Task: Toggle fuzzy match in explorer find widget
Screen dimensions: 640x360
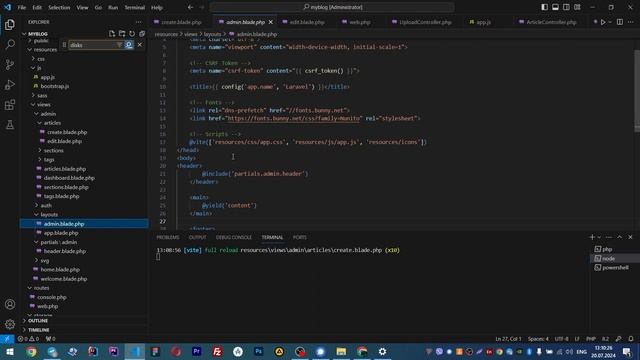Action: click(x=129, y=44)
